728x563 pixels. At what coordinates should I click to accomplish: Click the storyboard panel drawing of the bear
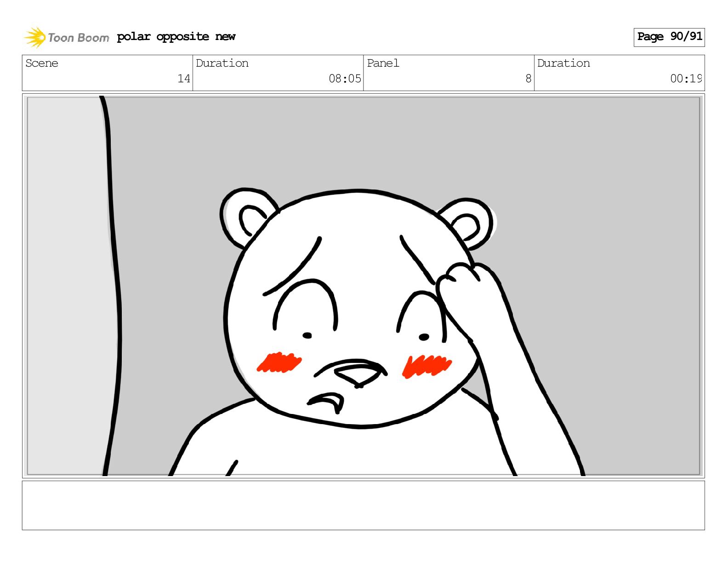click(364, 286)
